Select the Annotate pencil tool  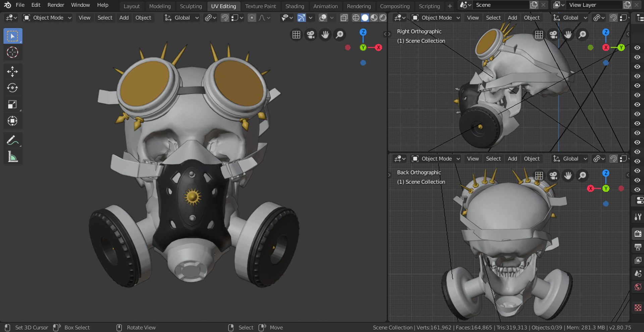(x=13, y=140)
